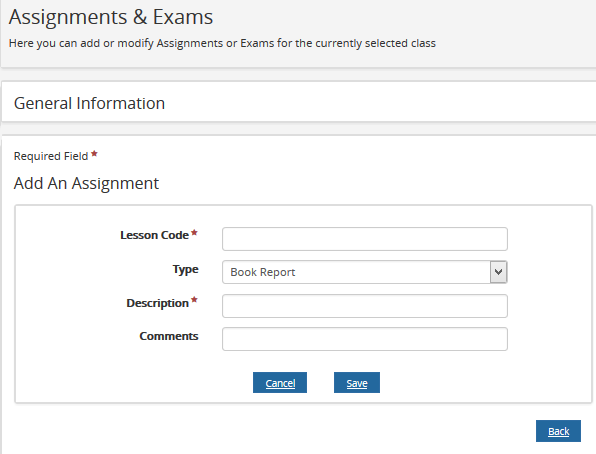Viewport: 596px width, 454px height.
Task: Go back using the Back button
Action: [x=558, y=431]
